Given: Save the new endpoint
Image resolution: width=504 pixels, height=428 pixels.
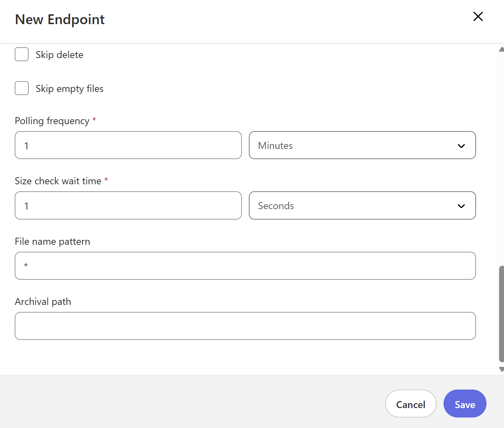Looking at the screenshot, I should pos(465,404).
